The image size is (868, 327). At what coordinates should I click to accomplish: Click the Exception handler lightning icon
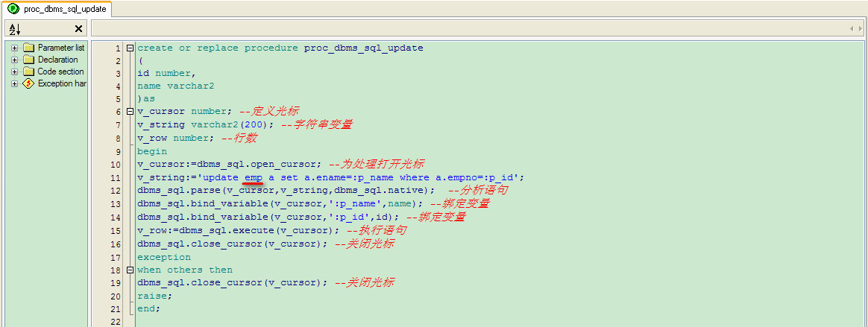[x=28, y=84]
